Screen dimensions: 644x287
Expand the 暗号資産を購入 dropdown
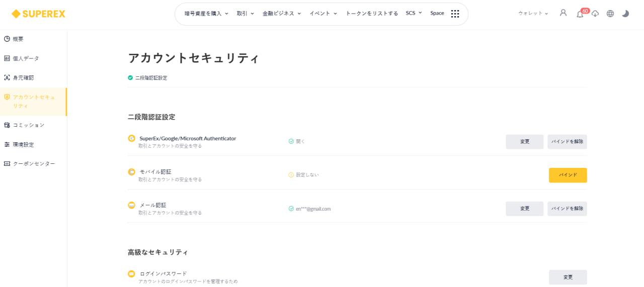pos(206,14)
